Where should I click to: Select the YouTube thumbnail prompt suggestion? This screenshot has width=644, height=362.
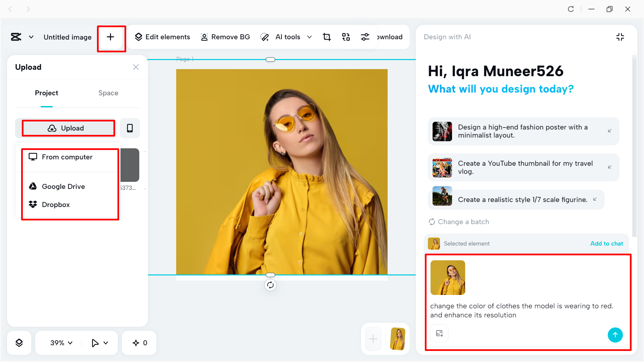[523, 167]
